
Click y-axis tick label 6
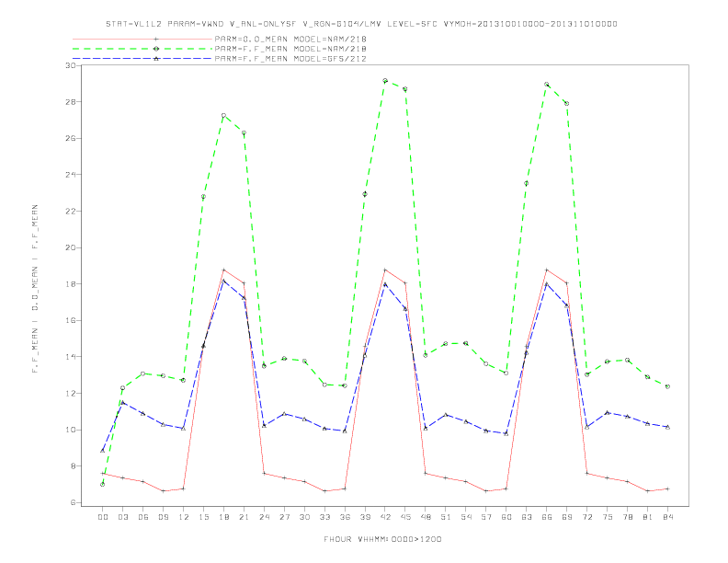point(74,502)
